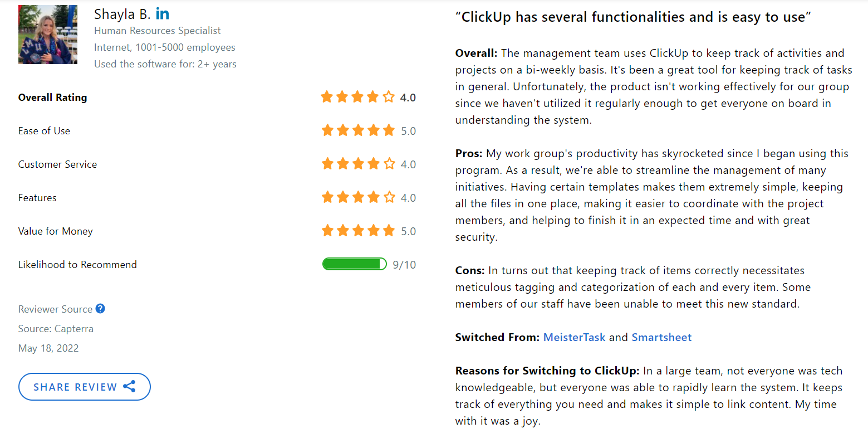Toggle the second star in Value for Money

[x=343, y=230]
